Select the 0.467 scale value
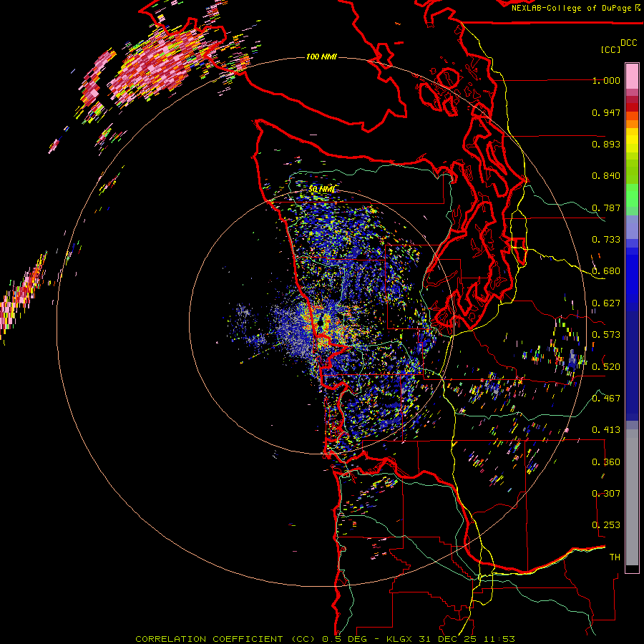This screenshot has width=644, height=644. click(606, 399)
